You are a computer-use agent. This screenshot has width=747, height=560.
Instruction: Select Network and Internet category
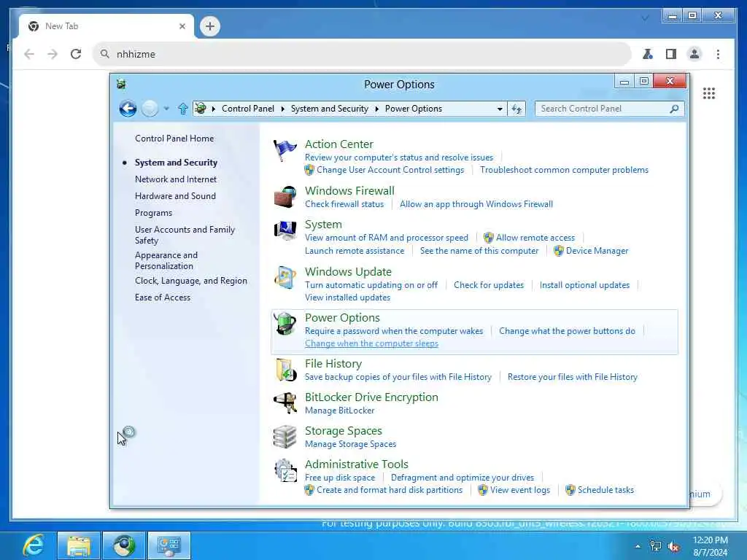tap(175, 179)
